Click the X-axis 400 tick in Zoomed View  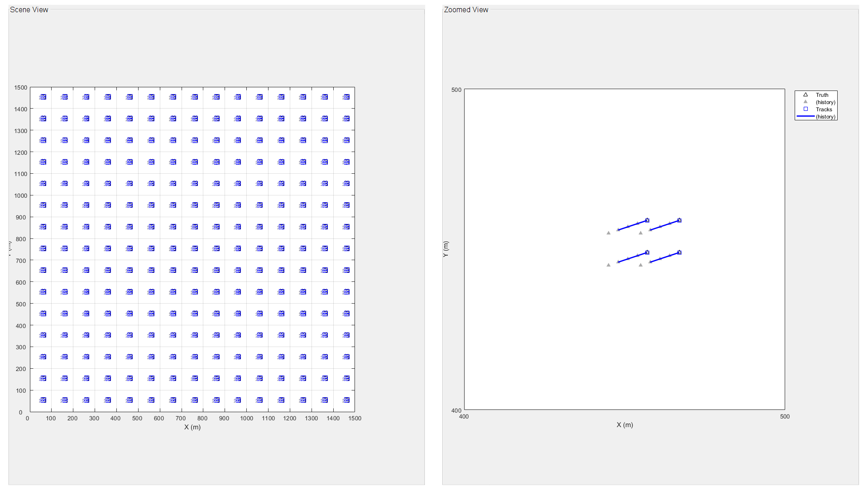[464, 417]
